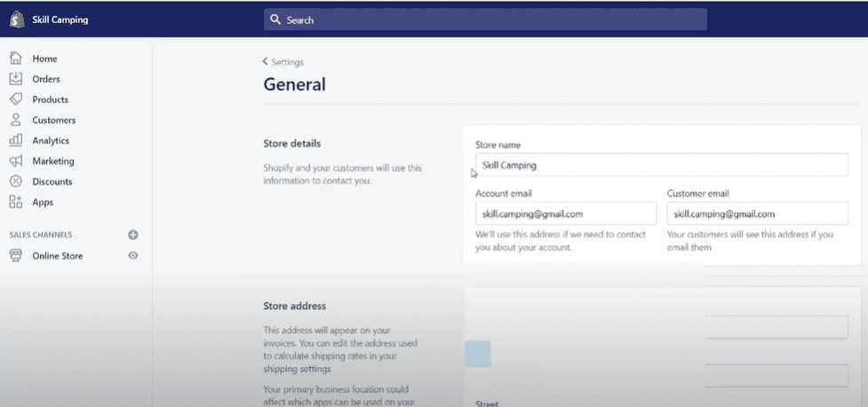Click the Products tag icon

(x=15, y=100)
